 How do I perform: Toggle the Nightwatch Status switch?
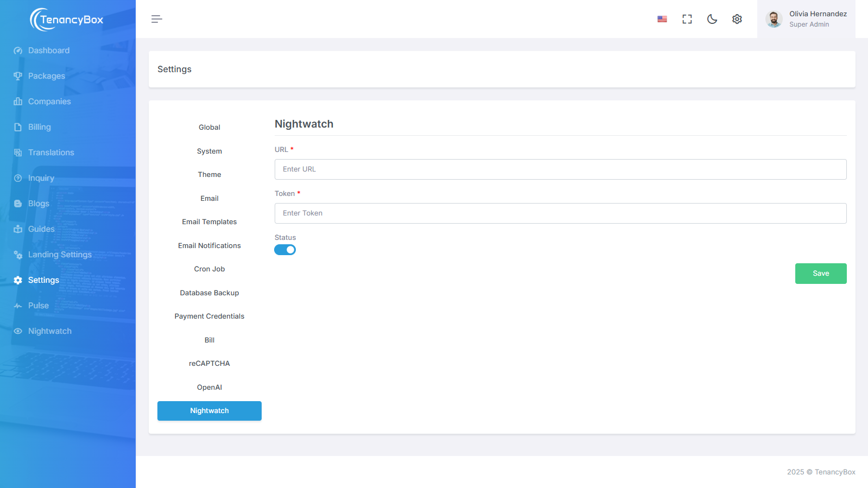click(x=285, y=250)
